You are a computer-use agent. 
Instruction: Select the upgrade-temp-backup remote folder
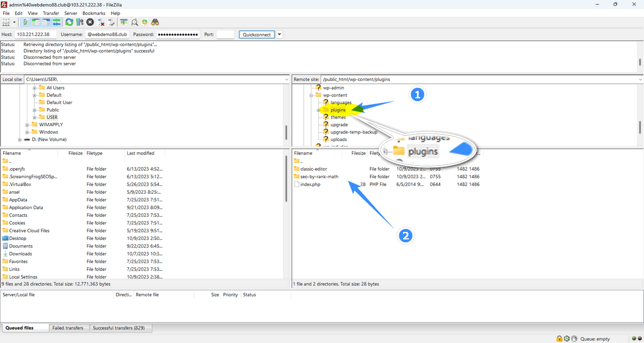354,132
